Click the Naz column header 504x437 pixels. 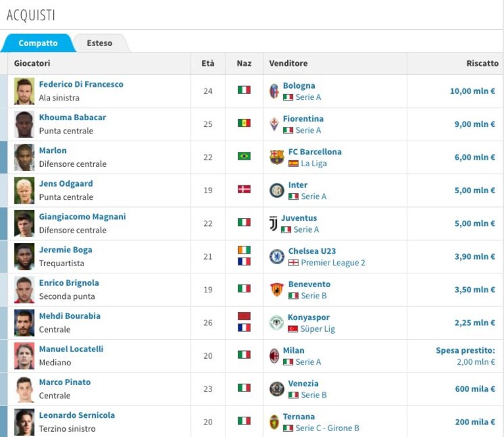(x=244, y=63)
